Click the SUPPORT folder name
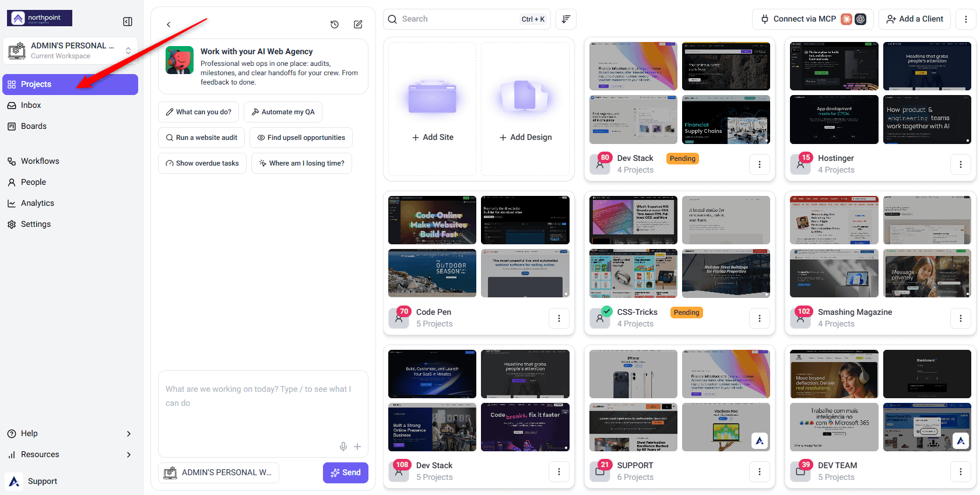Screen dimensions: 980x495 [635, 466]
